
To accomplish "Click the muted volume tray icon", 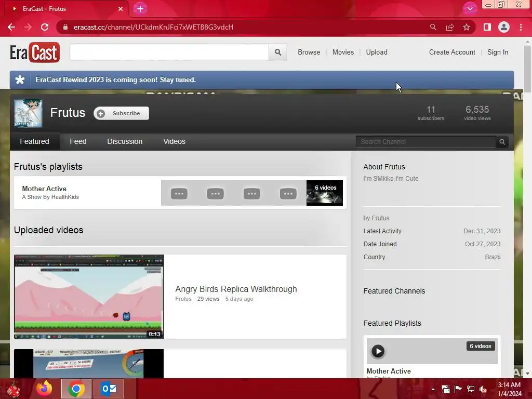I will [x=483, y=389].
